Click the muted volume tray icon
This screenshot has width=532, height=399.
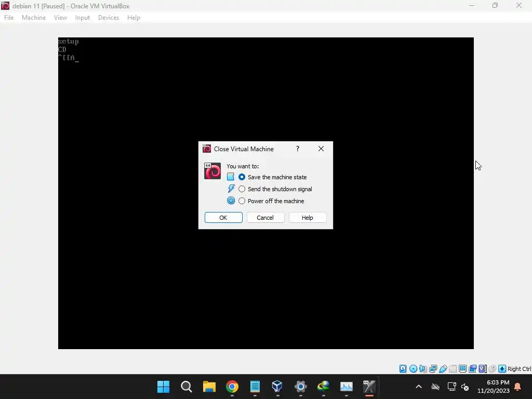[x=465, y=387]
